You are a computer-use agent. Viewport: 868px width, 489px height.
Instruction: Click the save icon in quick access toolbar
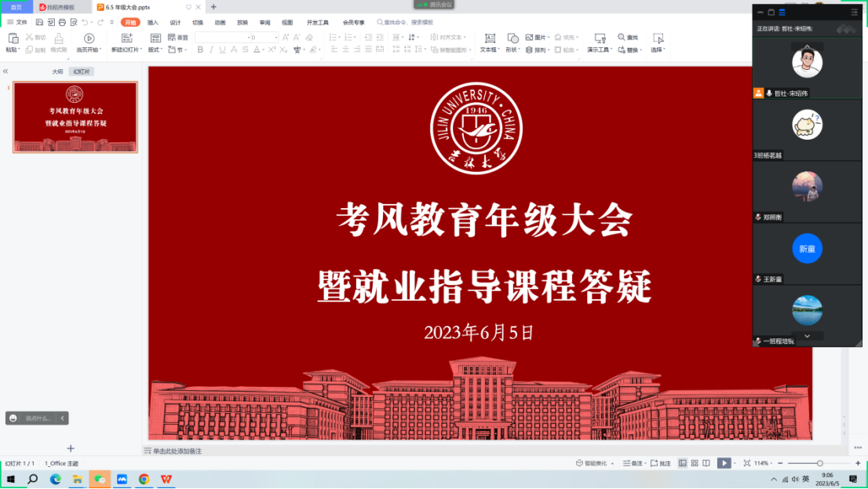tap(39, 22)
